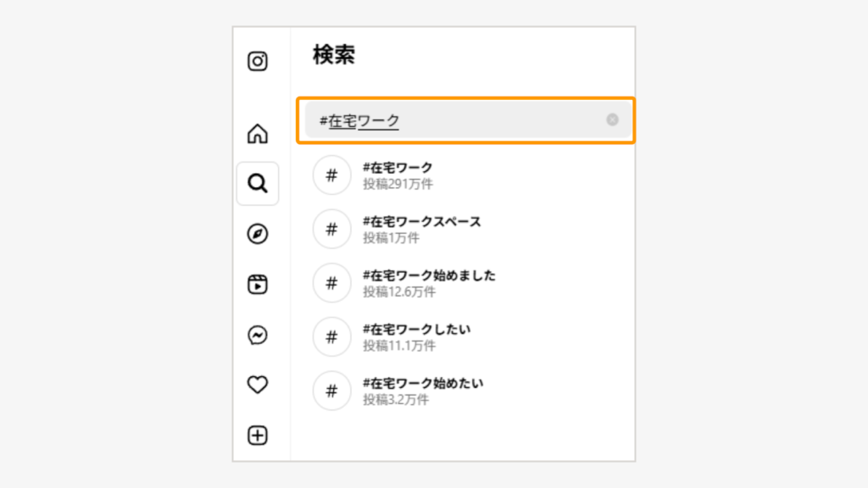Screen dimensions: 868x488
Task: Clear the search field with the x button
Action: 613,120
